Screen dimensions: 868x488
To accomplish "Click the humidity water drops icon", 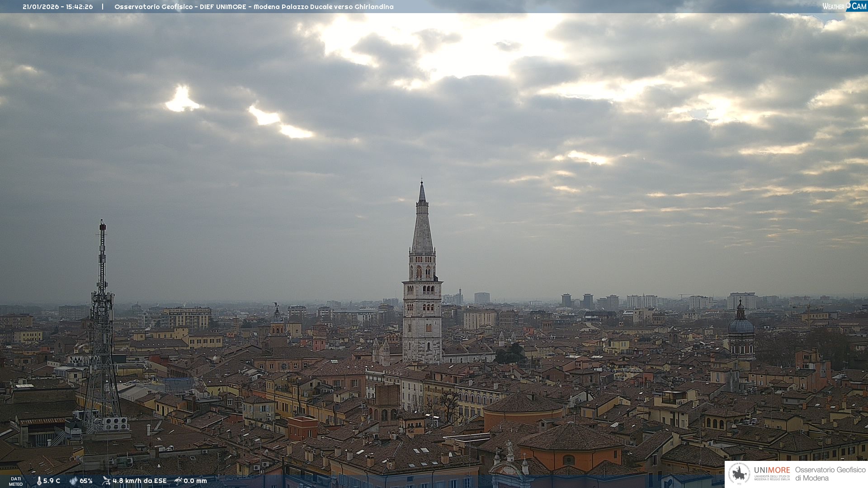I will [x=73, y=481].
